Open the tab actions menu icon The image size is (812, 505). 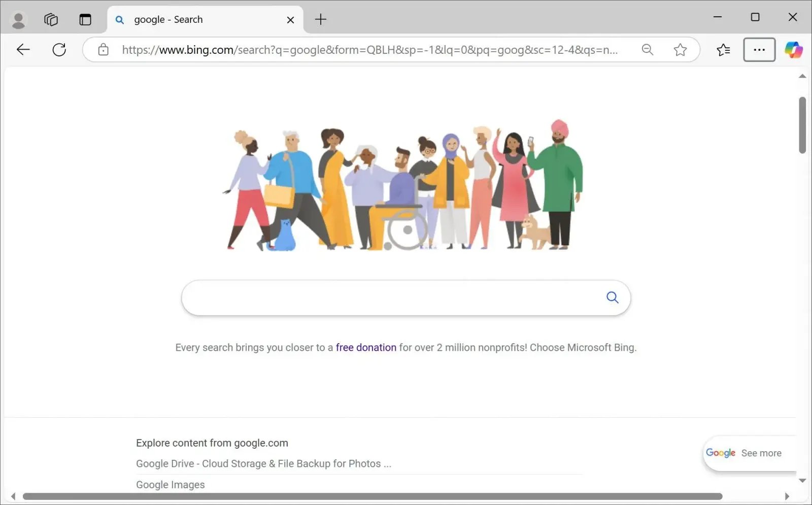coord(85,20)
